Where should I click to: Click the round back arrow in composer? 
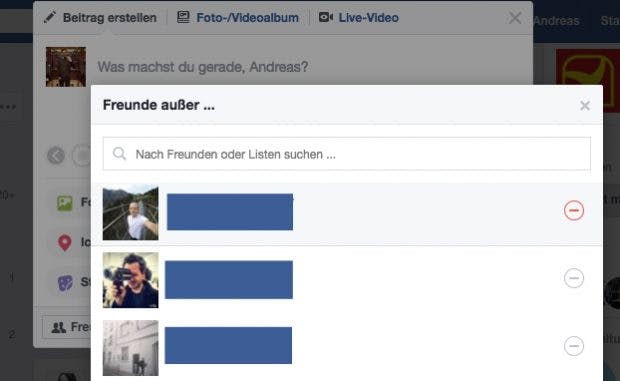click(56, 155)
